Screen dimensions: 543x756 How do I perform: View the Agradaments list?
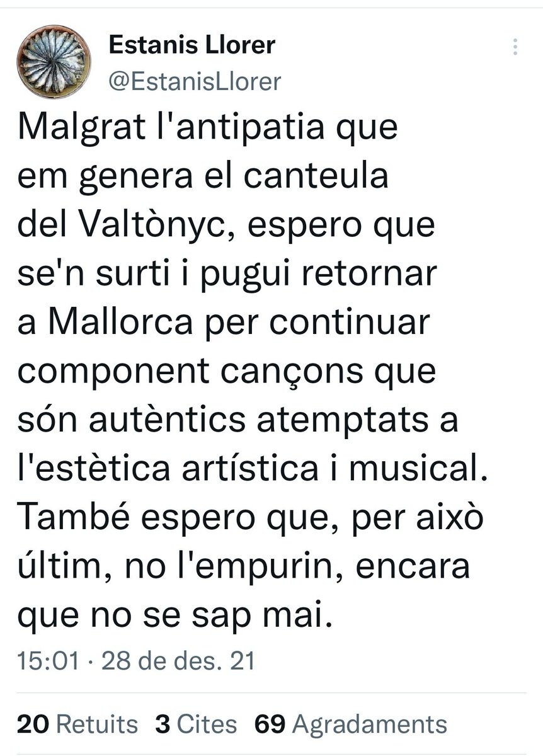pos(370,724)
